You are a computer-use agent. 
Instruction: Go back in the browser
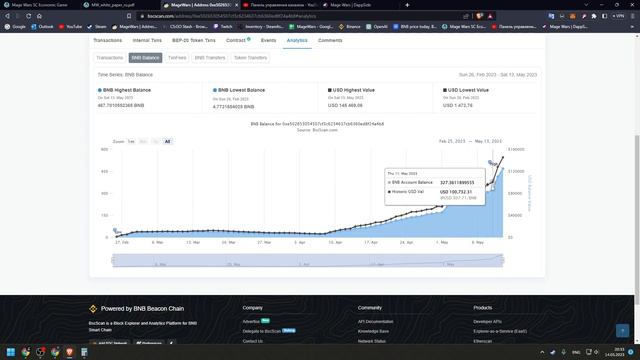[7, 16]
